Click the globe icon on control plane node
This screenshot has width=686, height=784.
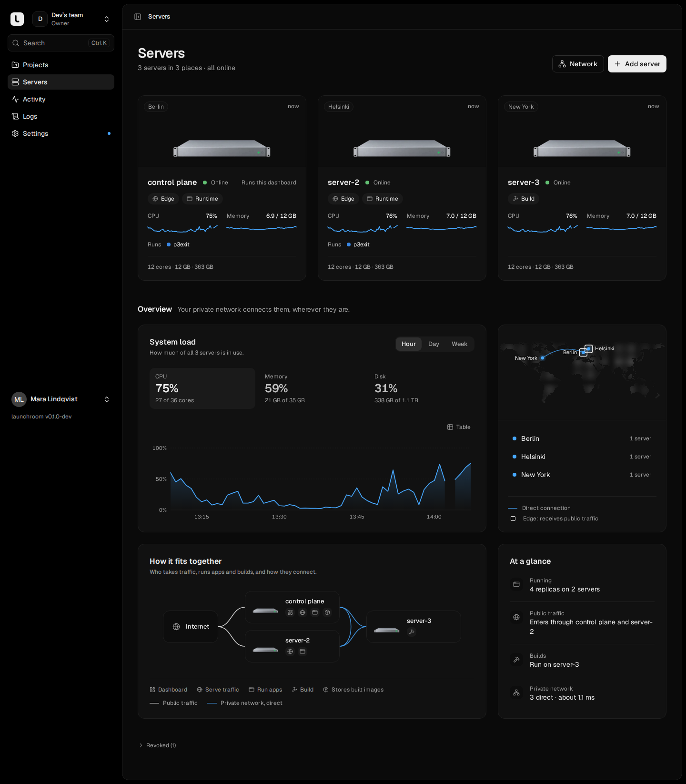303,612
